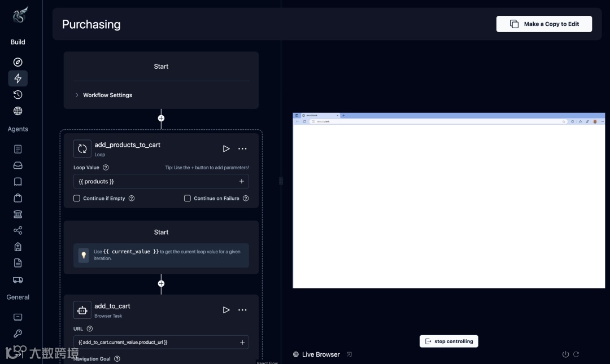Image resolution: width=610 pixels, height=364 pixels.
Task: Click the add_to_cart URL input field
Action: tap(161, 342)
